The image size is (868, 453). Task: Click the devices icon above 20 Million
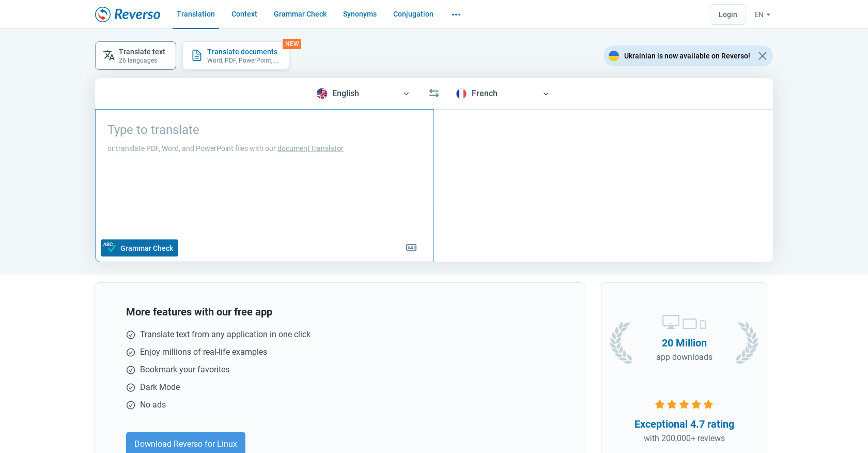[684, 322]
